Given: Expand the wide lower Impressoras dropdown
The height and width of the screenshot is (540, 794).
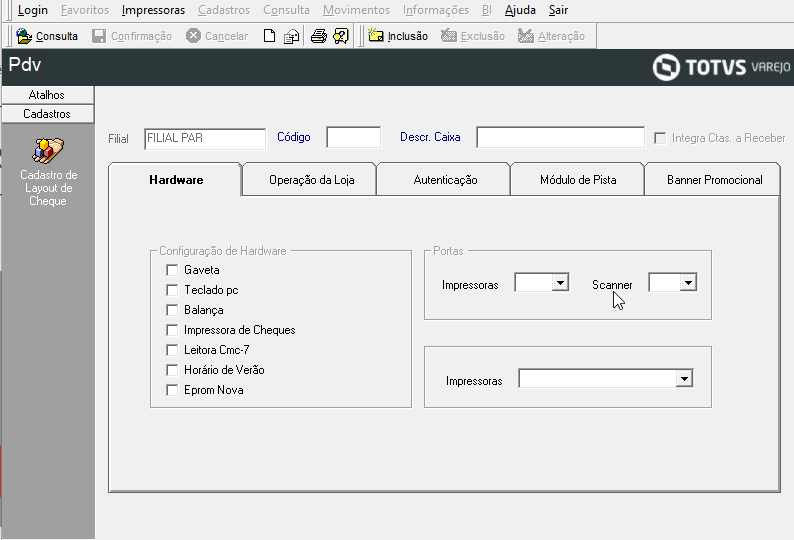Looking at the screenshot, I should [x=684, y=378].
